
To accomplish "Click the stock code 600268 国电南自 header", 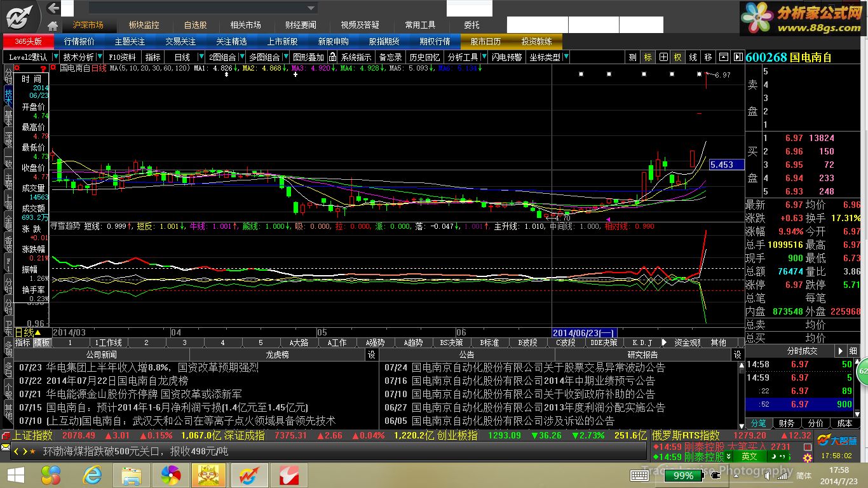I will (788, 57).
